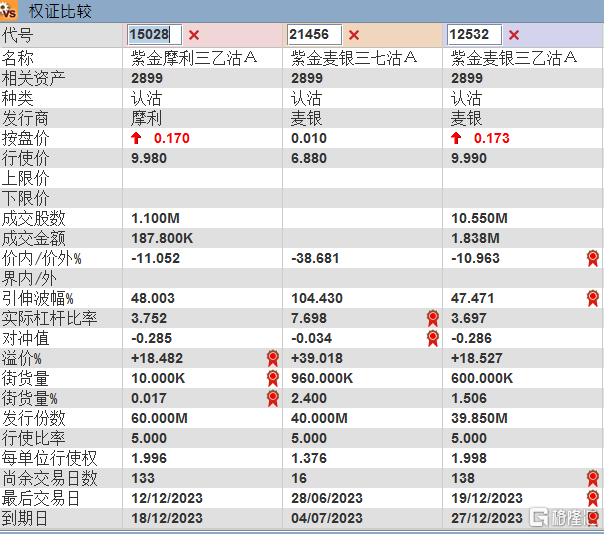Viewport: 604px width, 534px height.
Task: Click the red up arrow beside 0.173
Action: coord(456,138)
